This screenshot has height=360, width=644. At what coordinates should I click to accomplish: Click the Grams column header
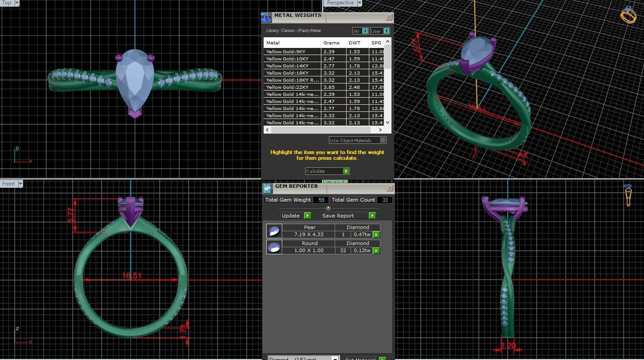tap(334, 43)
